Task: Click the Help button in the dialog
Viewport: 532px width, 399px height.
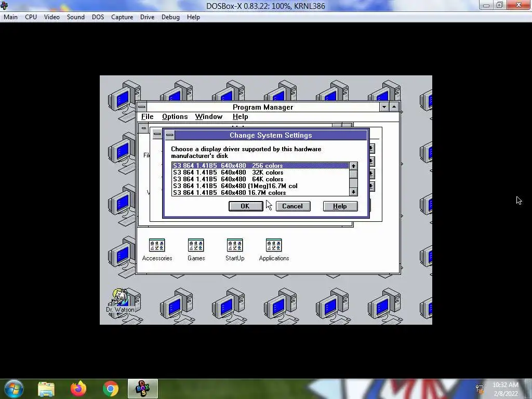Action: [x=340, y=206]
